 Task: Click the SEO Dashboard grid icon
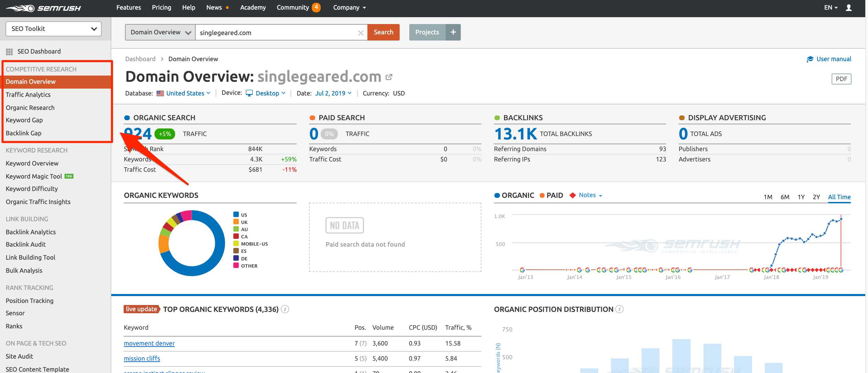coord(9,52)
